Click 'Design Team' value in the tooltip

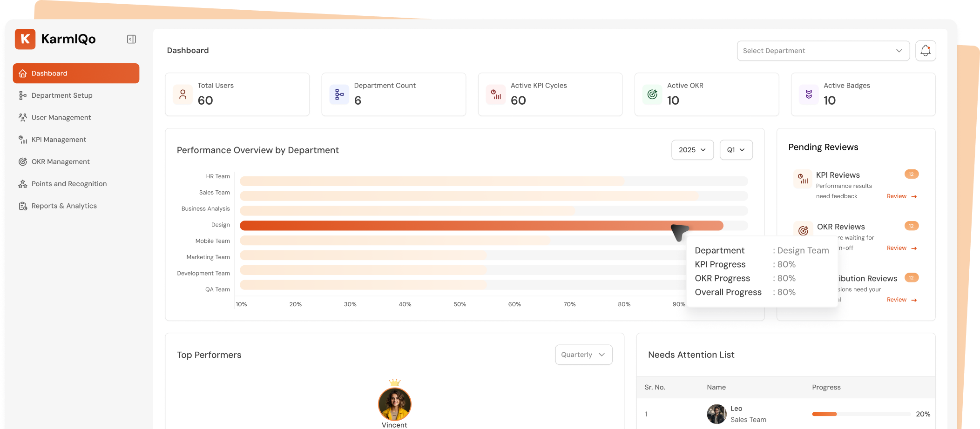(x=803, y=250)
